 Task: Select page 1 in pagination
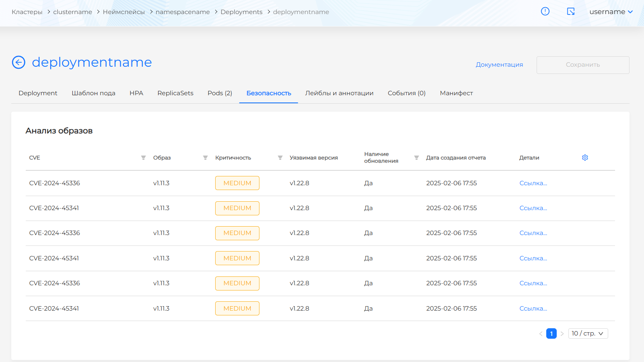coord(551,333)
